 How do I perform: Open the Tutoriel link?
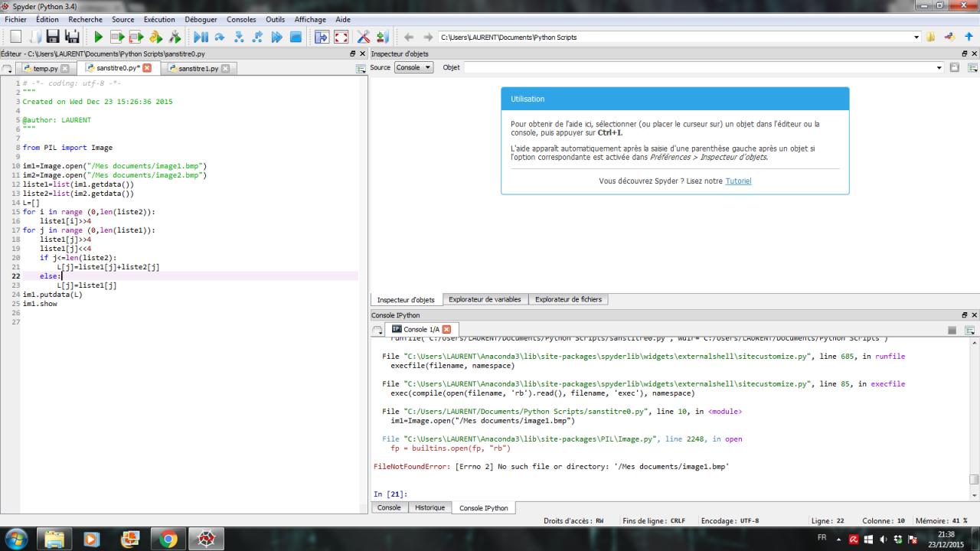tap(738, 181)
